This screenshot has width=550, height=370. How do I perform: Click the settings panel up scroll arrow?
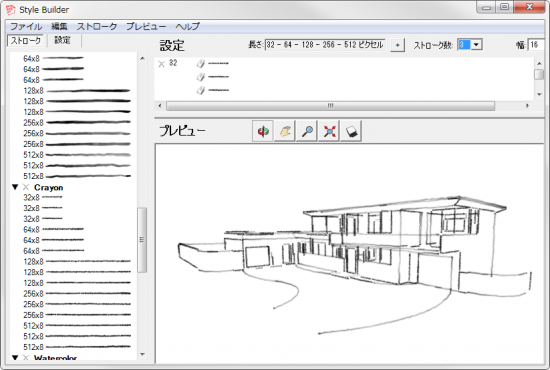(539, 63)
